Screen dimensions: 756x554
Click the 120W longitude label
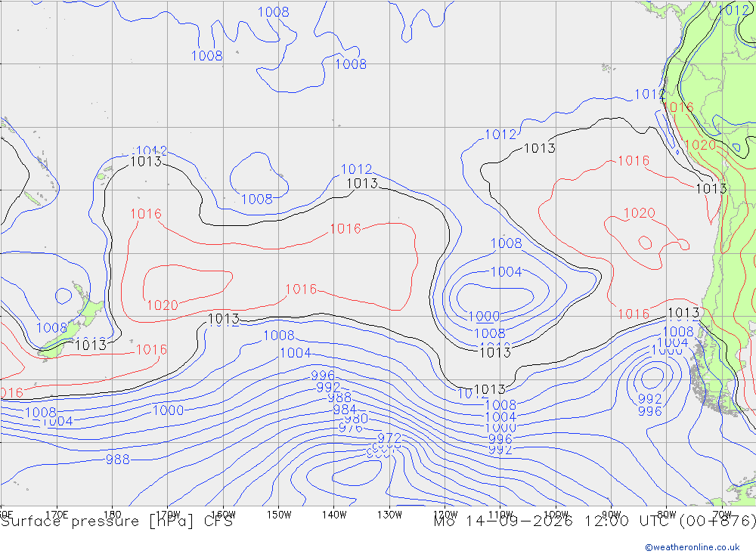pos(445,515)
